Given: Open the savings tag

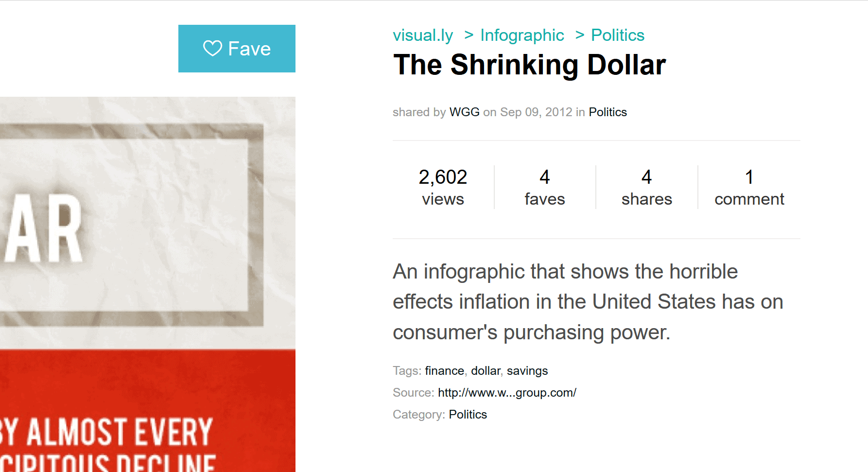Looking at the screenshot, I should (x=527, y=371).
